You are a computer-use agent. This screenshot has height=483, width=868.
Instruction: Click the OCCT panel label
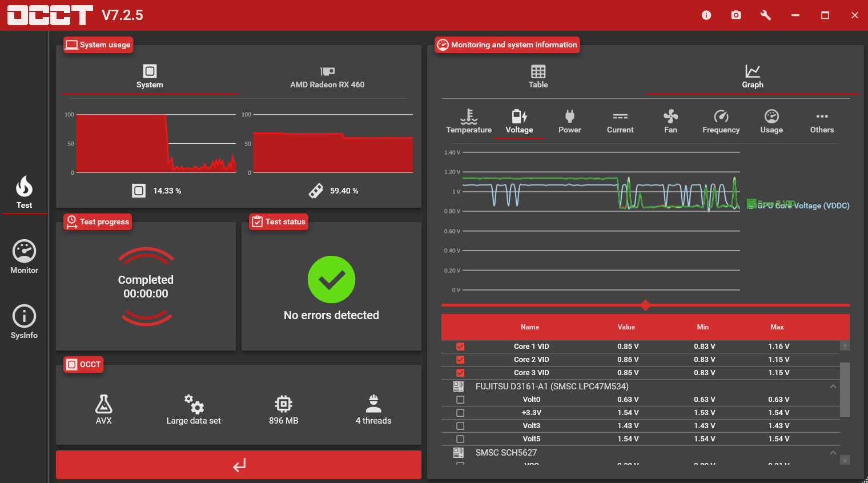tap(83, 364)
